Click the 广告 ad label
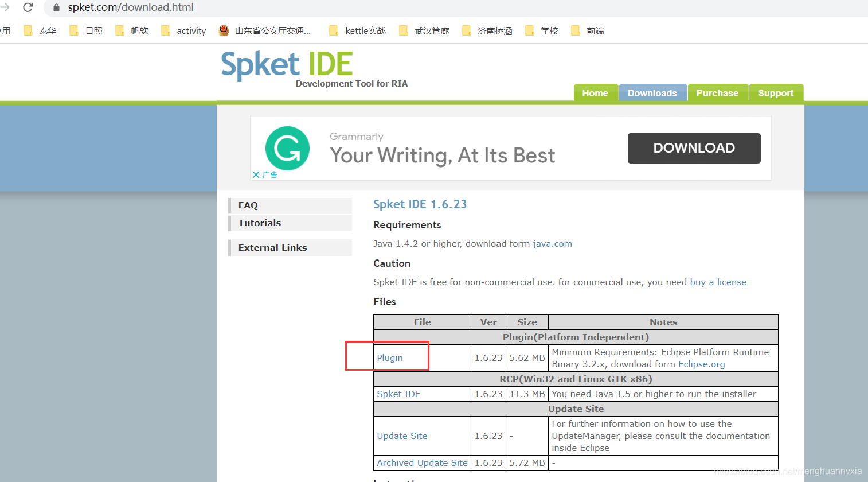The width and height of the screenshot is (868, 482). (x=270, y=175)
